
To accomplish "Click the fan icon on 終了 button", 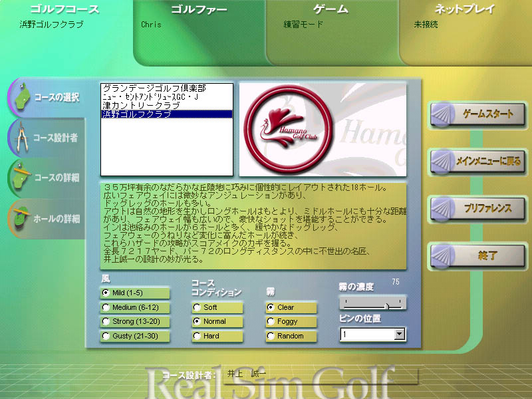I will [443, 255].
